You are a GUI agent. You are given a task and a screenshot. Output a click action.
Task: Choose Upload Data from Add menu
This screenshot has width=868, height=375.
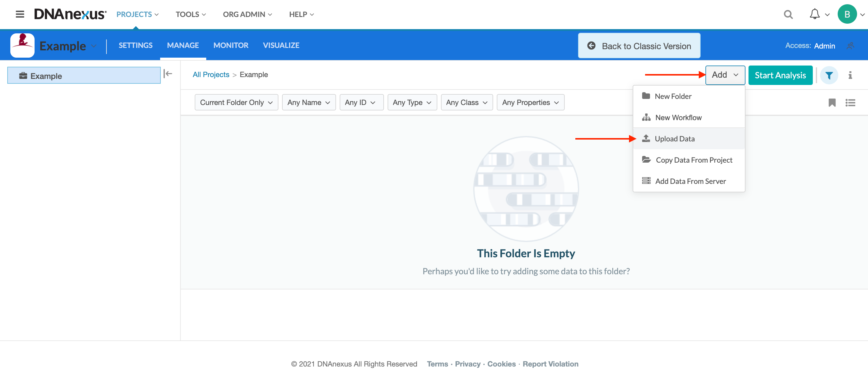(689, 139)
